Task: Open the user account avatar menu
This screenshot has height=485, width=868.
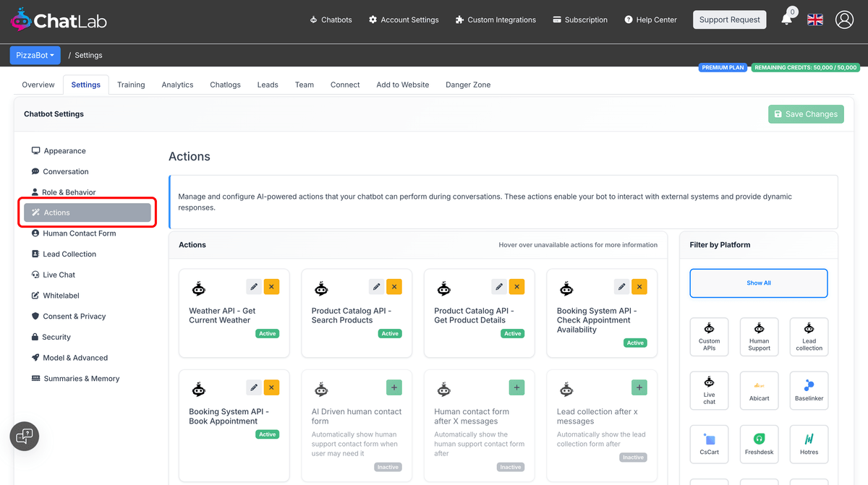Action: click(x=844, y=20)
